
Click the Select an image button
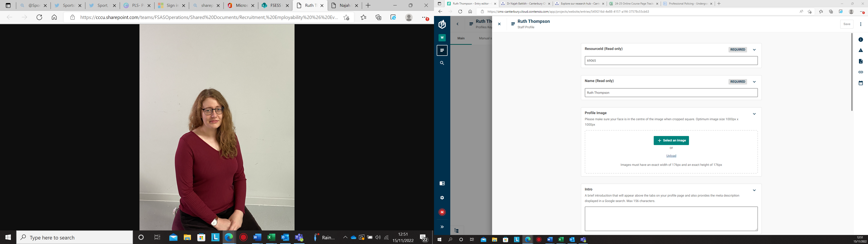[671, 141]
